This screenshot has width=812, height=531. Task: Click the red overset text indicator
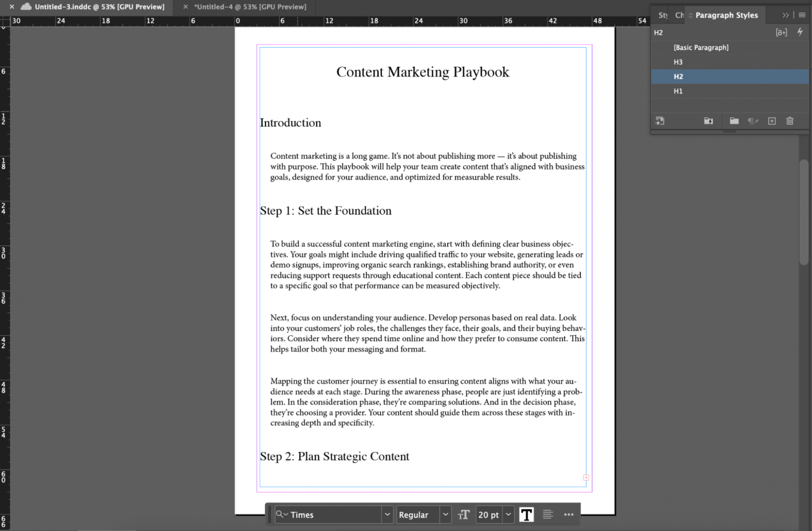[586, 478]
